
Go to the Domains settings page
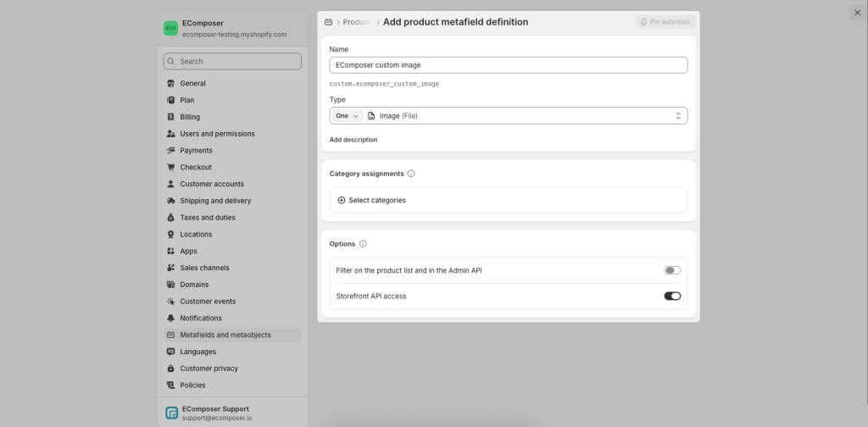pyautogui.click(x=194, y=285)
